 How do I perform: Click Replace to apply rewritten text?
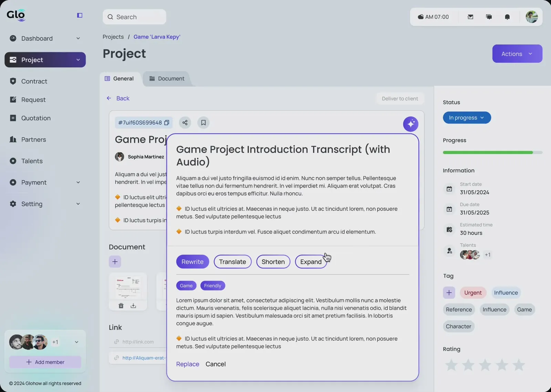tap(188, 364)
